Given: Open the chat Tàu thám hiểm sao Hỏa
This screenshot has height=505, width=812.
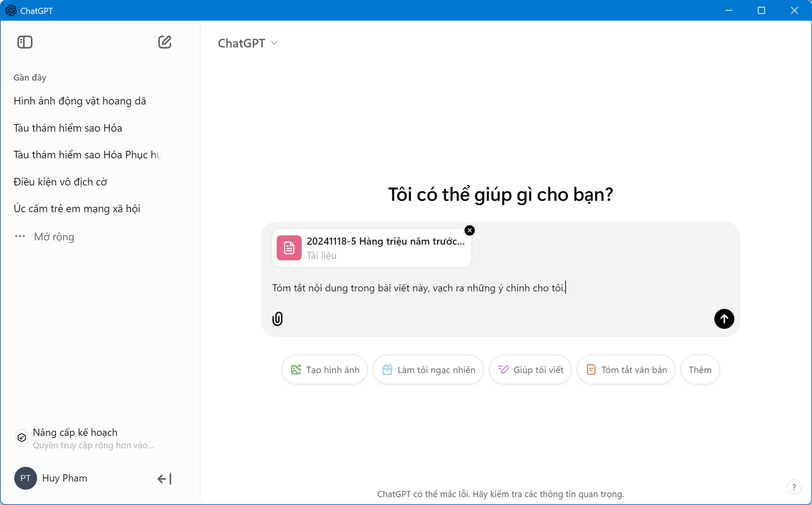Looking at the screenshot, I should tap(67, 128).
